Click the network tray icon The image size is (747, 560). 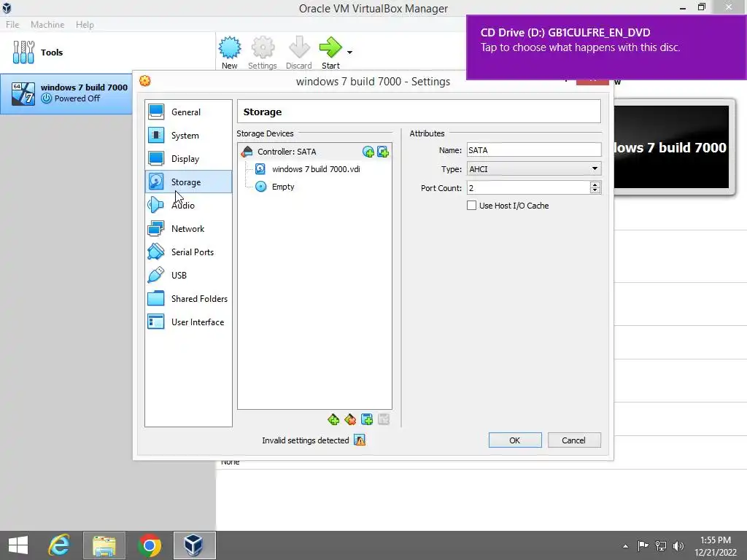point(661,545)
